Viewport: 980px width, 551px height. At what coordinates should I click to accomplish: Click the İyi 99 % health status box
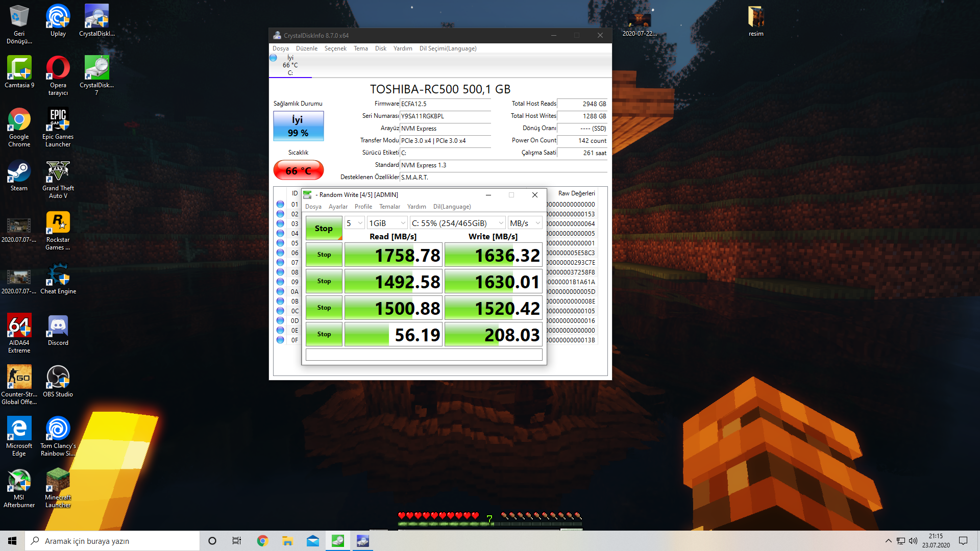click(299, 126)
